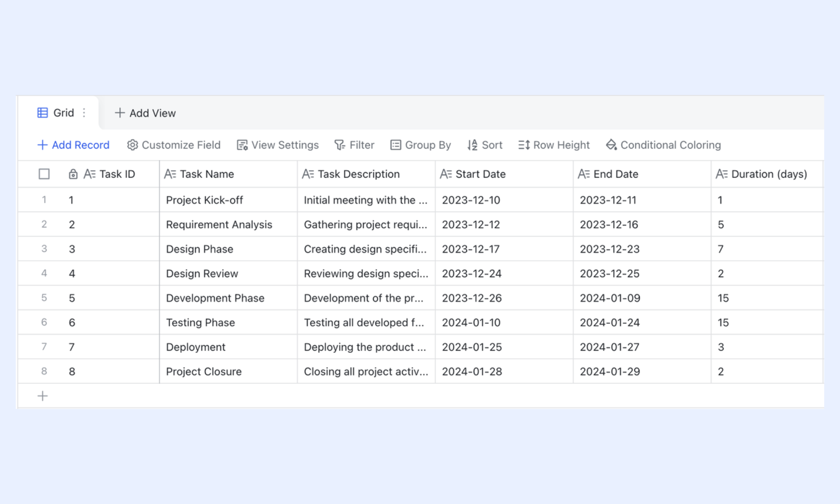The image size is (840, 504).
Task: Click the Sort A-Z icon
Action: point(472,145)
